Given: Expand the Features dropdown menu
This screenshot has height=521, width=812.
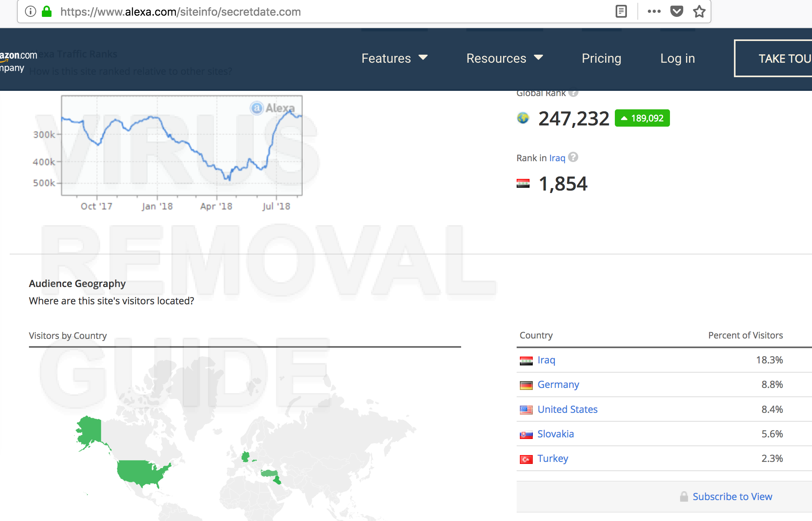Looking at the screenshot, I should point(394,58).
